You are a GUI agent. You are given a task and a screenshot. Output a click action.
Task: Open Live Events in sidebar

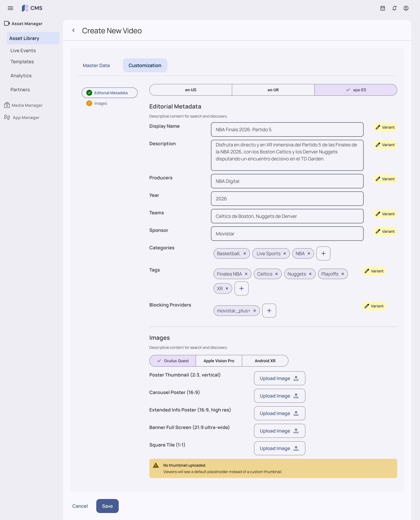[x=23, y=50]
